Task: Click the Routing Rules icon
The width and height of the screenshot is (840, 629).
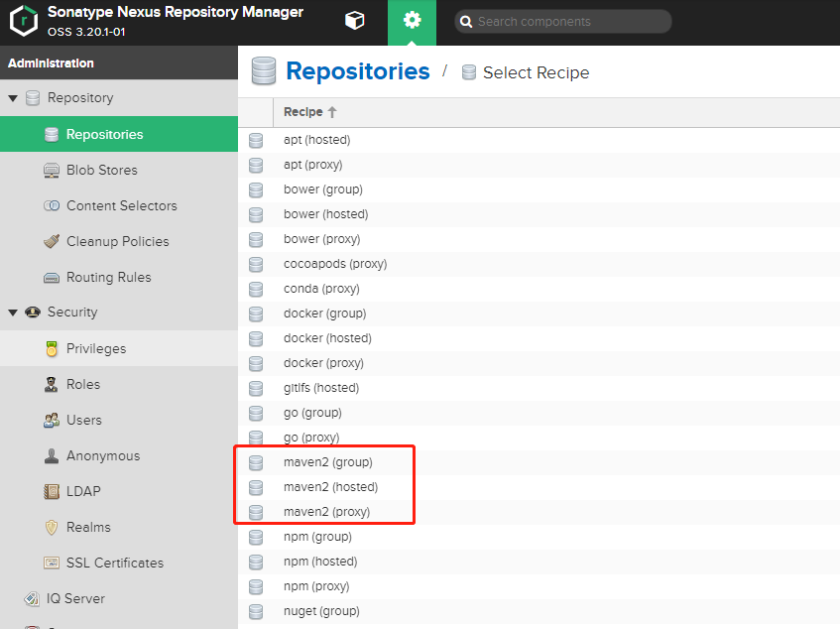Action: (52, 278)
